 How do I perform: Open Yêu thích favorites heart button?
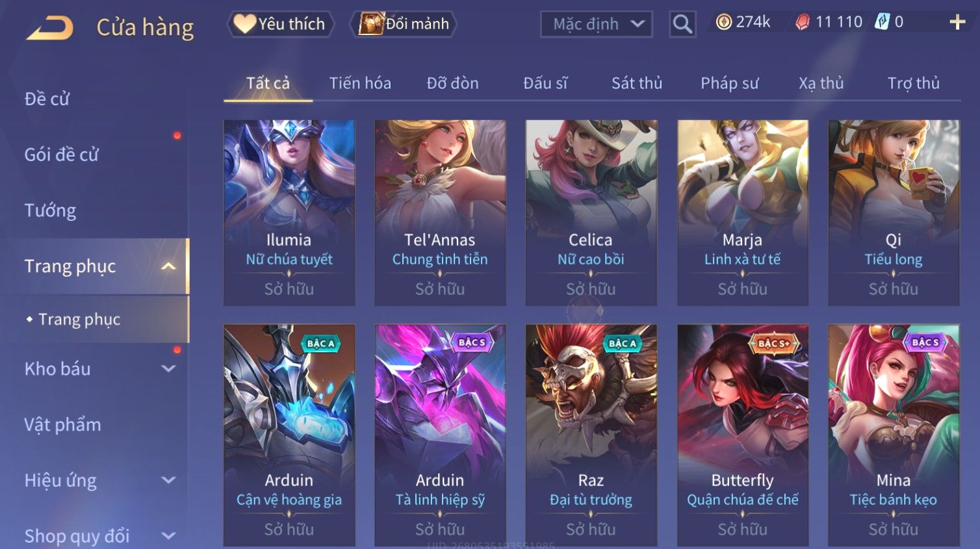[x=280, y=24]
